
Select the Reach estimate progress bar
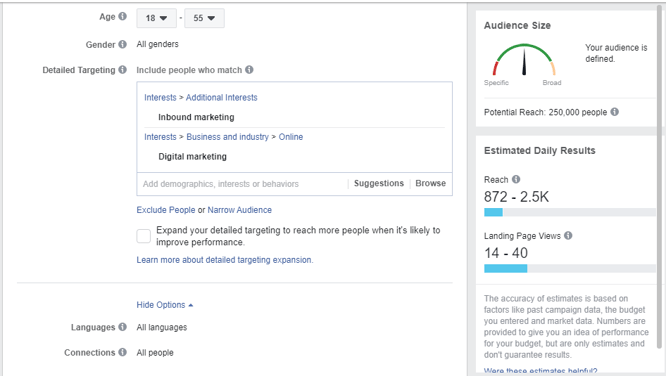[570, 212]
